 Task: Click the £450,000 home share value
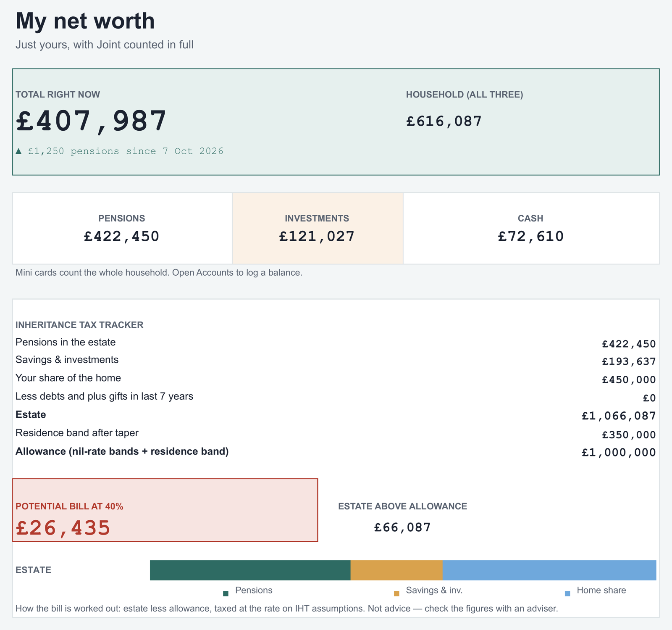[629, 380]
